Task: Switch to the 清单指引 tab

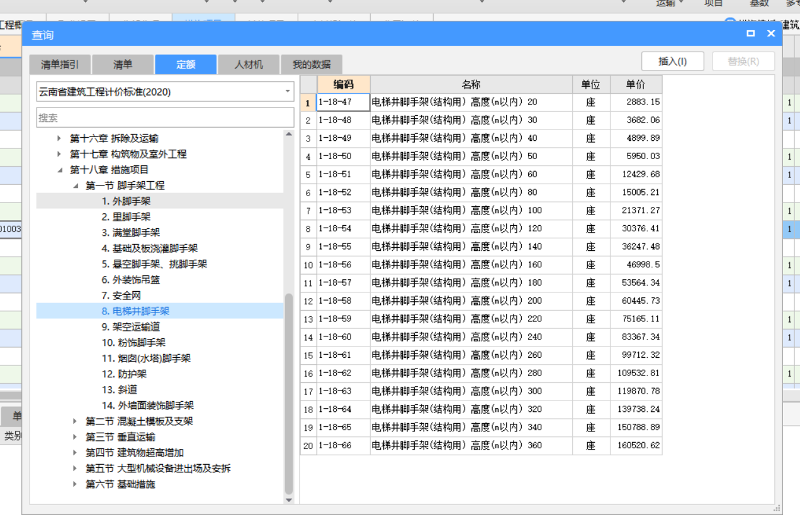Action: (60, 64)
